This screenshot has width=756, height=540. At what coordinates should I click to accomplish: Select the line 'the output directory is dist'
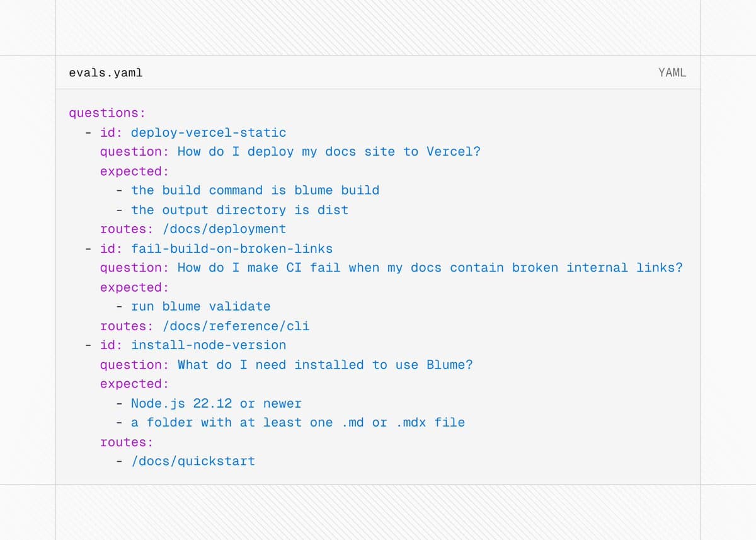click(x=239, y=210)
